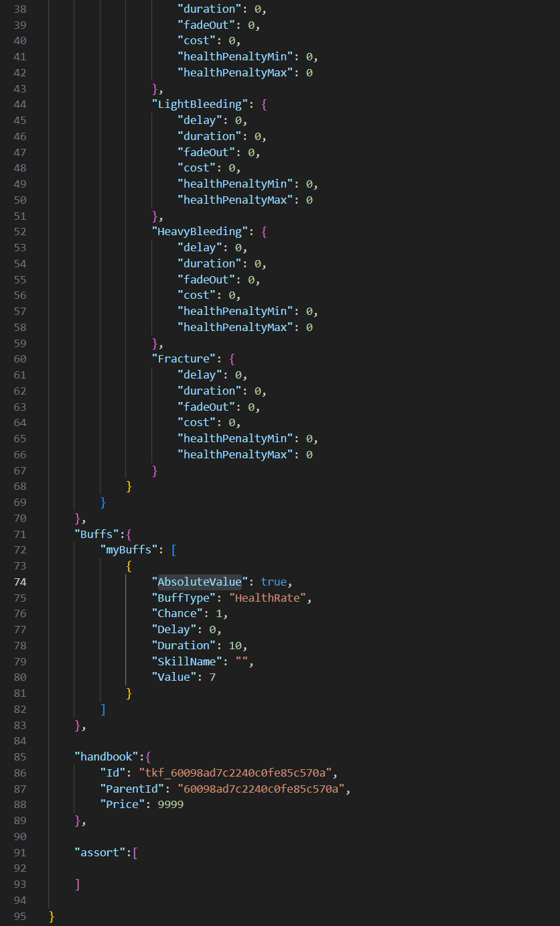Click line number 95 in the gutter
The width and height of the screenshot is (560, 926).
19,916
